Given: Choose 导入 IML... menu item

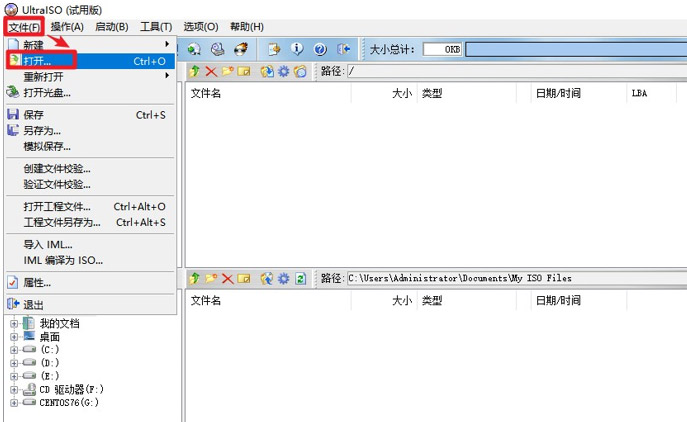Looking at the screenshot, I should 89,245.
